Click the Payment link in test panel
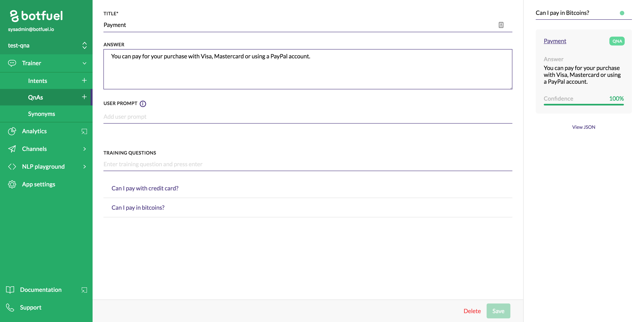The width and height of the screenshot is (644, 322). (555, 41)
